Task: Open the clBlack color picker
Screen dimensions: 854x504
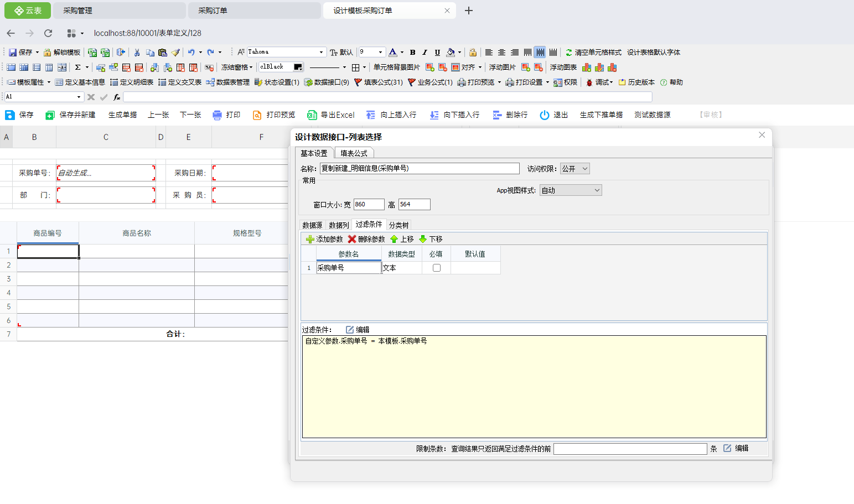Action: (298, 67)
